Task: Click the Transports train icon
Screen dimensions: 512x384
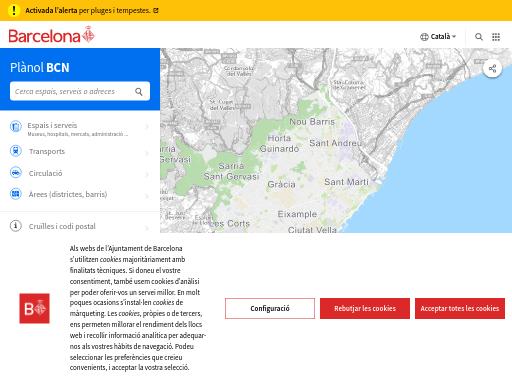Action: coord(15,151)
